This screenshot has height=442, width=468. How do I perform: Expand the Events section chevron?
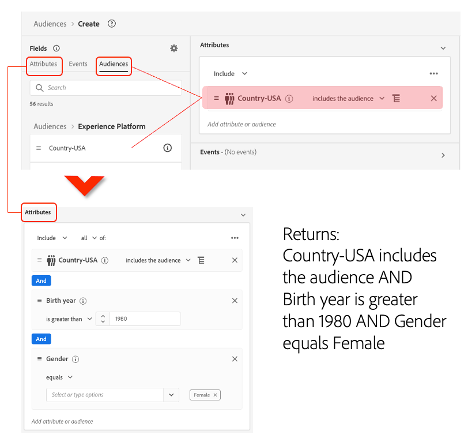(443, 155)
